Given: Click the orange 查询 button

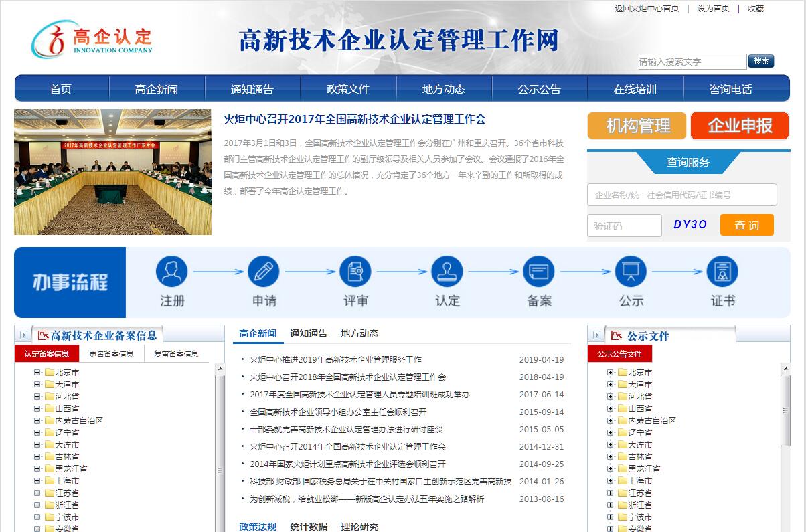Looking at the screenshot, I should tap(746, 226).
